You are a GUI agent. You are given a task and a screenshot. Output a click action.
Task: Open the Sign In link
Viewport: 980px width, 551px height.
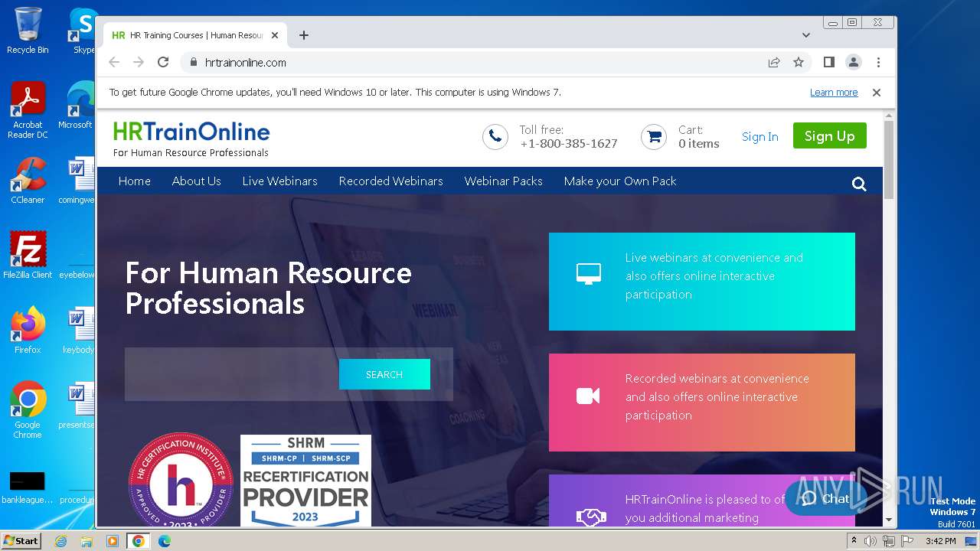pyautogui.click(x=760, y=137)
